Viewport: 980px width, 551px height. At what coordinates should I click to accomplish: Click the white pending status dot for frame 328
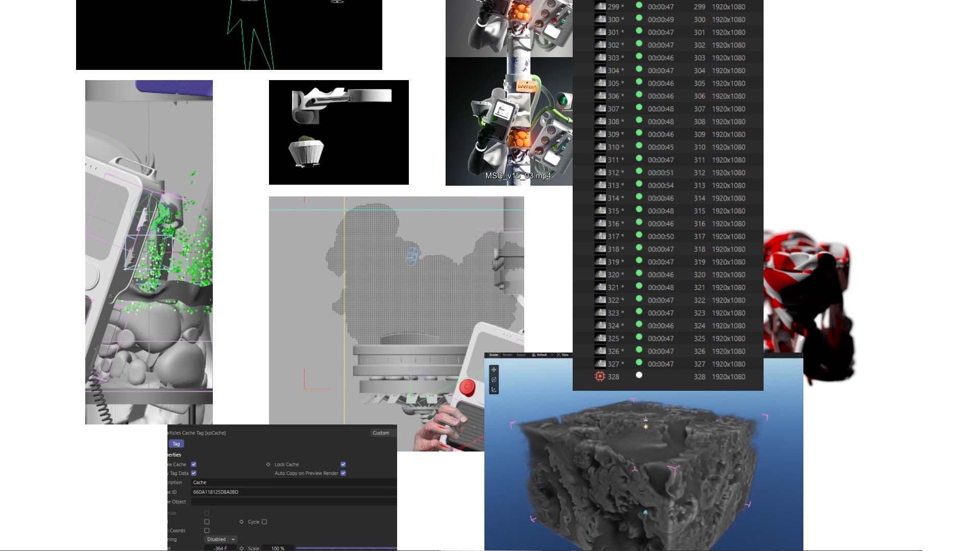639,375
